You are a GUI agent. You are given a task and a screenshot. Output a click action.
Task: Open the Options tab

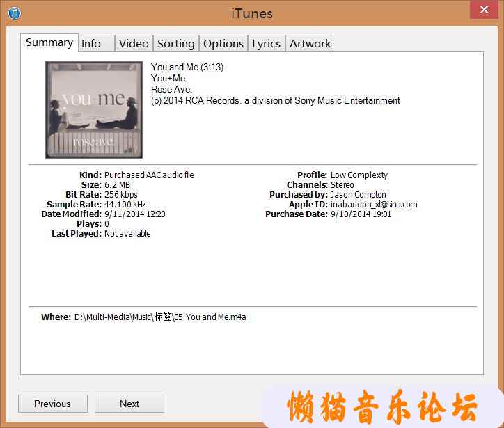pos(223,43)
